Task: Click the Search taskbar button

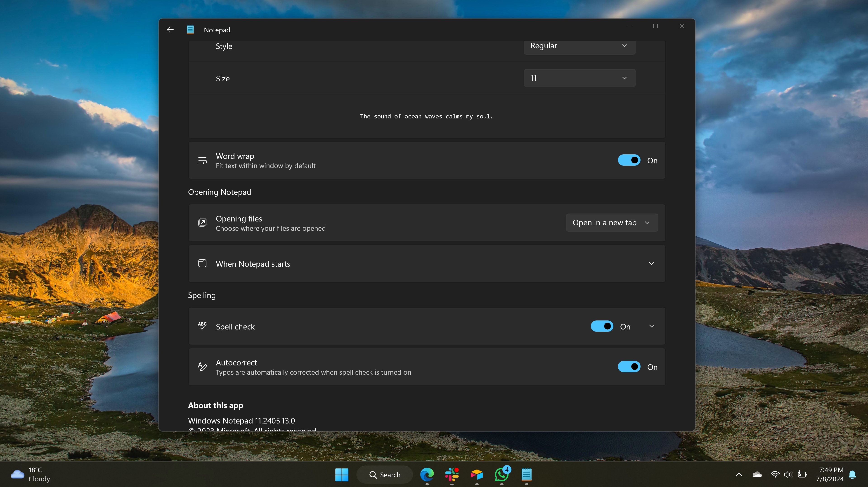Action: pos(386,475)
